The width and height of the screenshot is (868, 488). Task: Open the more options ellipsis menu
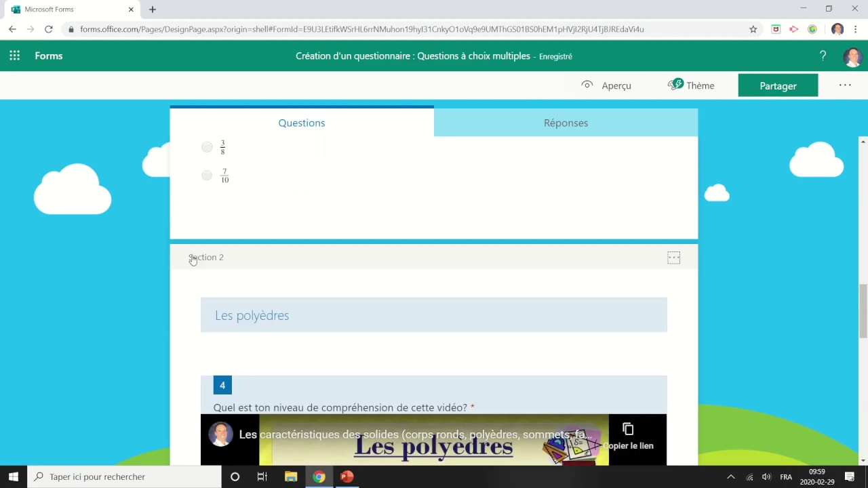tap(845, 85)
